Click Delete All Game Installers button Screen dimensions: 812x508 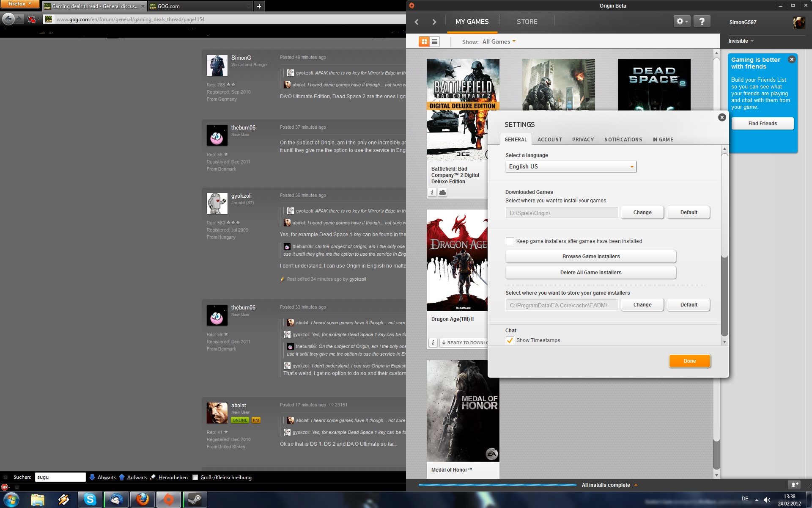coord(591,273)
